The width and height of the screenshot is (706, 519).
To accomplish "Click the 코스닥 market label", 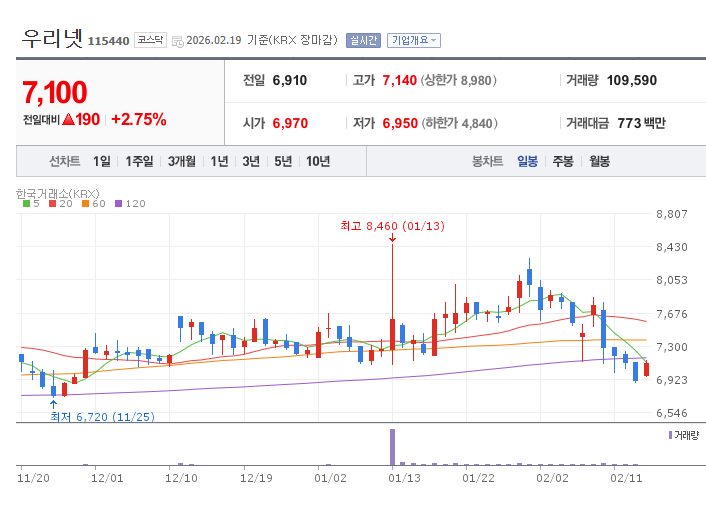I will tap(150, 40).
